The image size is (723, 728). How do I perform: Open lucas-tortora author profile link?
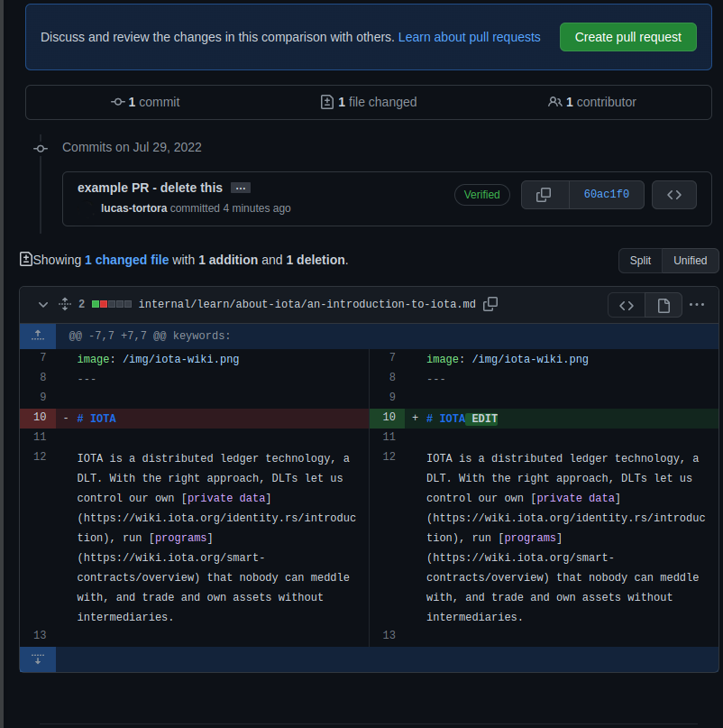[134, 208]
